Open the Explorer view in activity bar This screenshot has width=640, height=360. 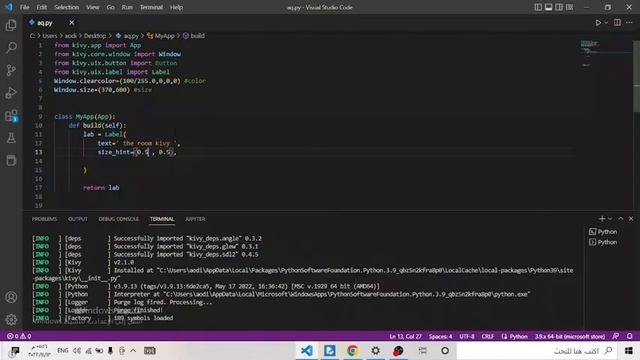pos(11,25)
